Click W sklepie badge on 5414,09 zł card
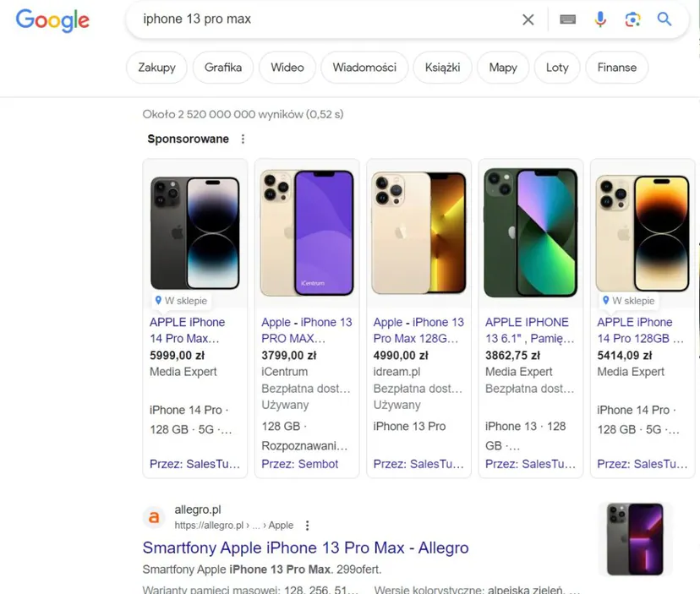 pos(629,301)
